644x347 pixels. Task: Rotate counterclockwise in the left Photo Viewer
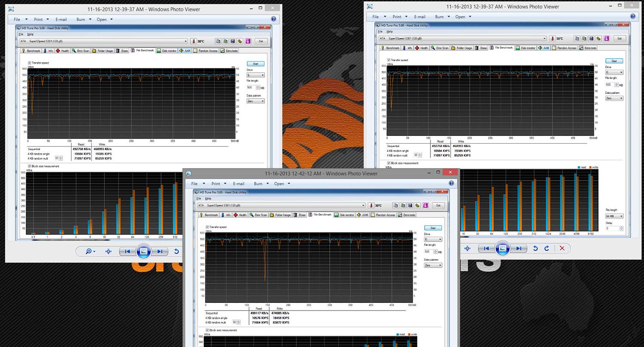176,251
